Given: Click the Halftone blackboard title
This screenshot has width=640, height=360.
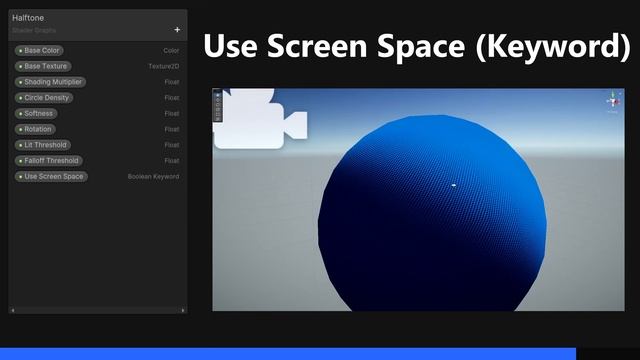Looking at the screenshot, I should (x=28, y=18).
